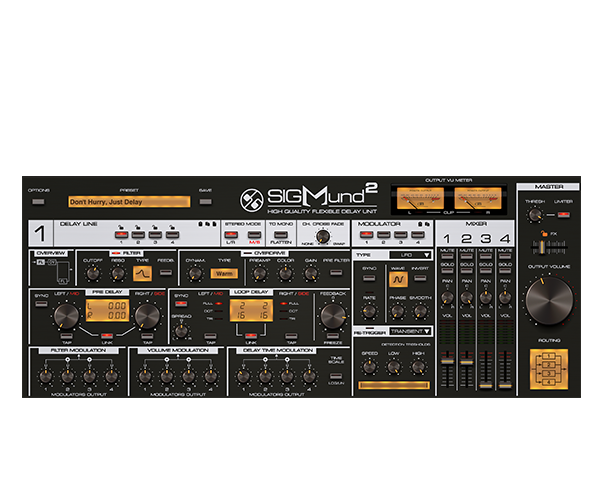Viewport: 600px width, 493px height.
Task: Toggle Loop Delay Sync button
Action: point(181,304)
